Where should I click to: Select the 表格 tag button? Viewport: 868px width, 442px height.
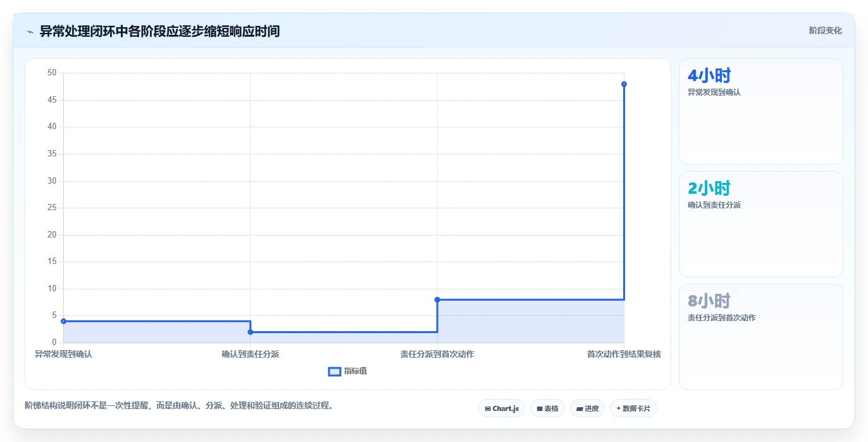click(x=547, y=408)
